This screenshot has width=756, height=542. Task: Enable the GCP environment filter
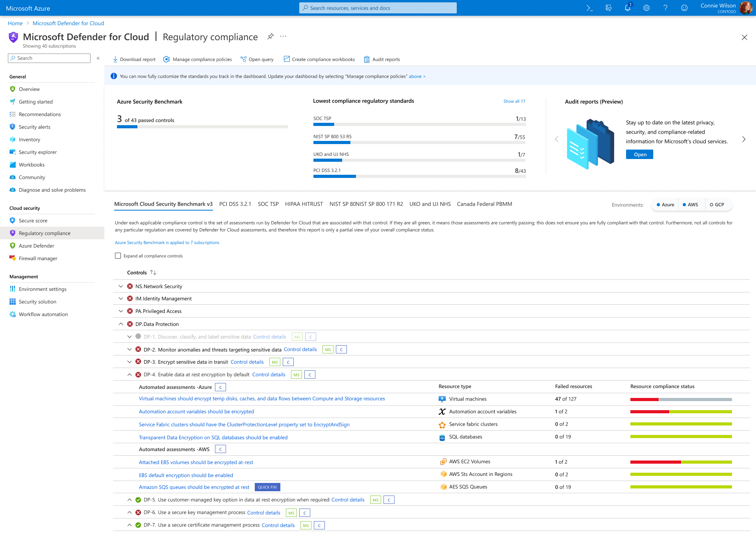(x=717, y=205)
